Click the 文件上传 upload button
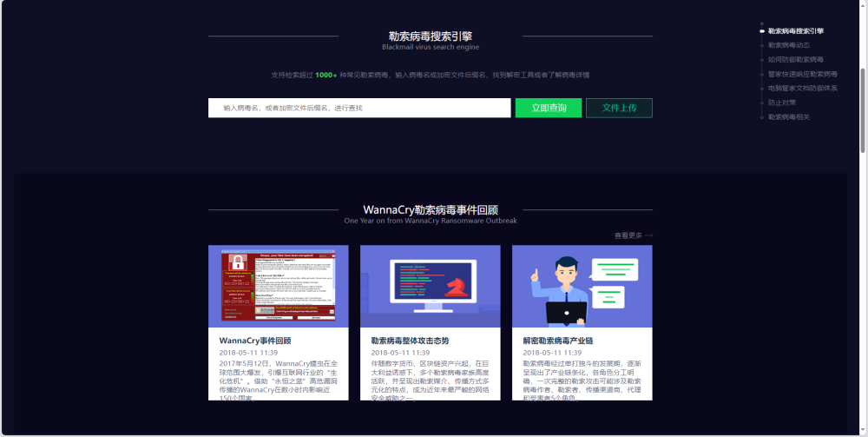 (x=619, y=108)
